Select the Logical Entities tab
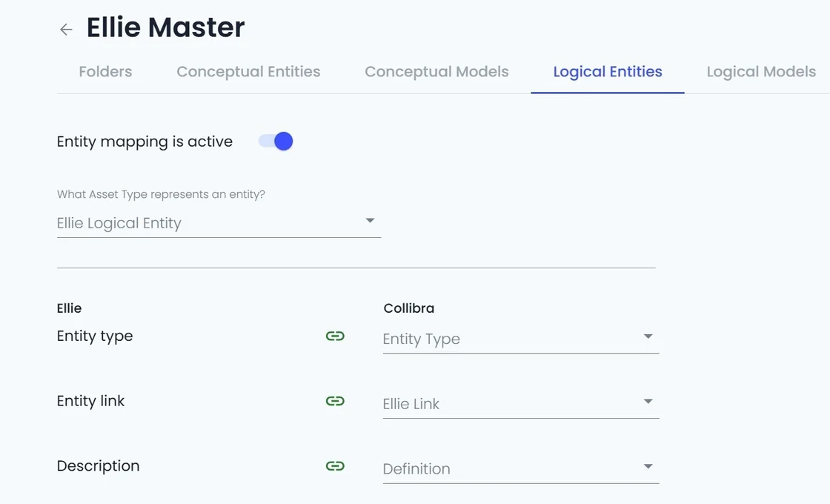This screenshot has height=504, width=830. coord(608,71)
